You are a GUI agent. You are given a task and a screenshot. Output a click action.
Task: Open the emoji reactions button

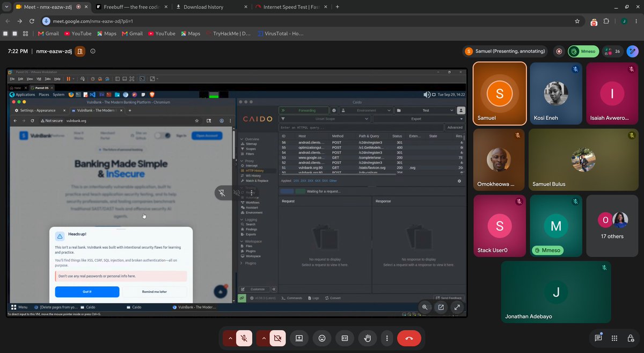coord(322,338)
